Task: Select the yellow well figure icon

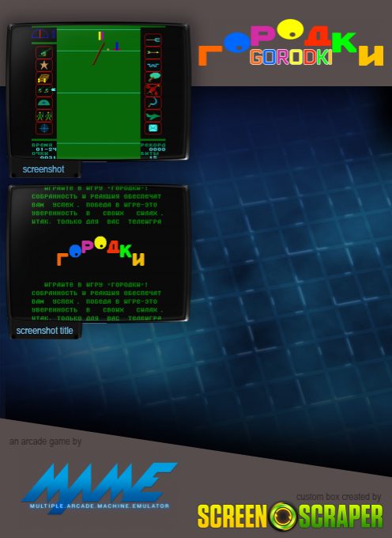Action: click(44, 78)
